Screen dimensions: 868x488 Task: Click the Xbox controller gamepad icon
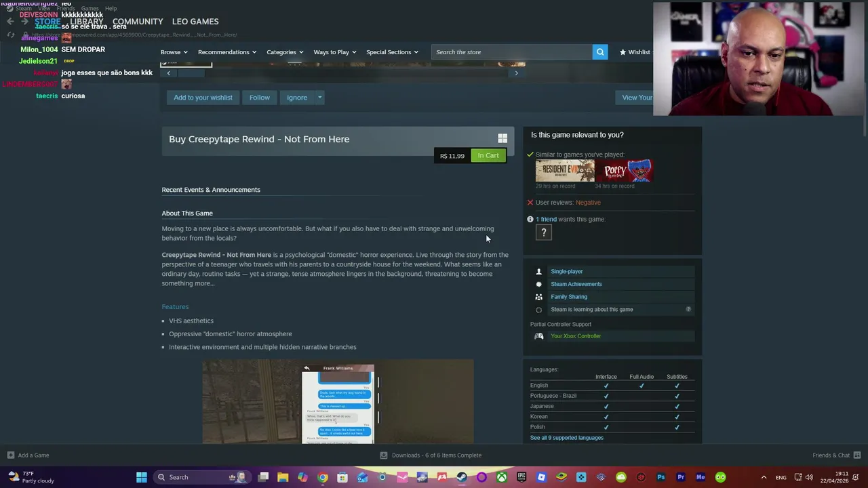pos(539,336)
